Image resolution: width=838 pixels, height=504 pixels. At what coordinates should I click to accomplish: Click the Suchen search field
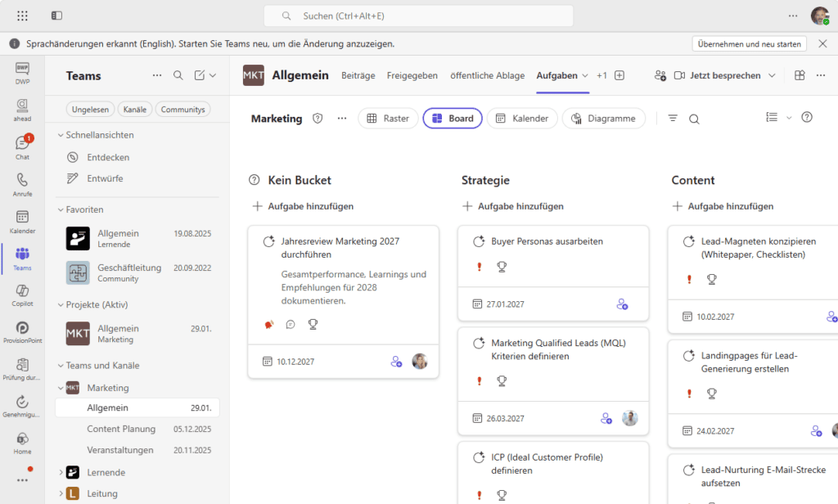(418, 16)
